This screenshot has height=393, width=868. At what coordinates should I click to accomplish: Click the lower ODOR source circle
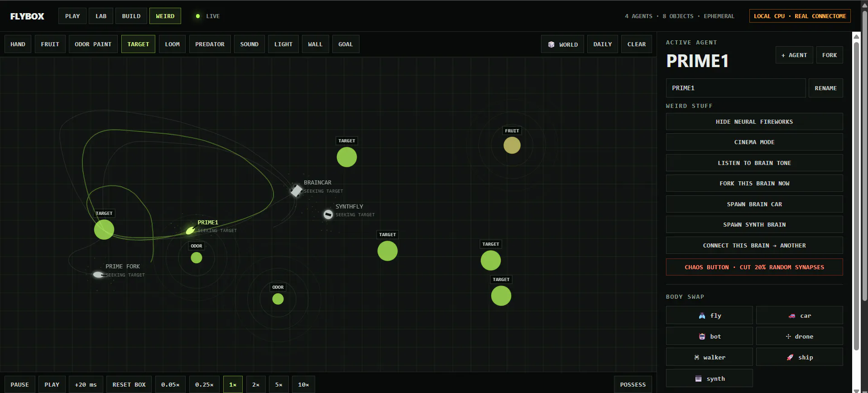click(278, 299)
